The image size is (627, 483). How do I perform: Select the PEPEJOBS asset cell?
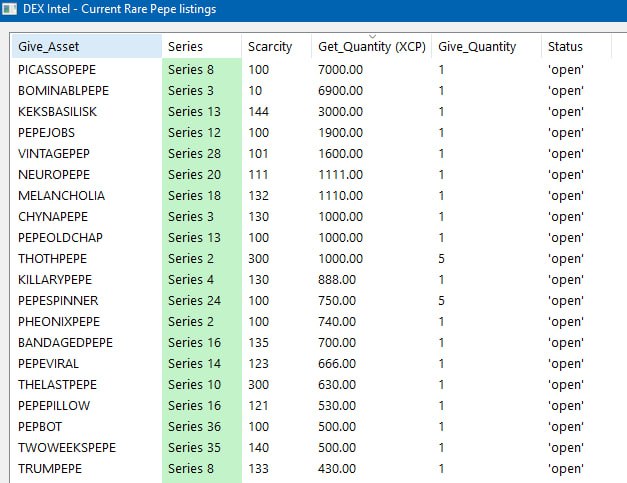(46, 133)
